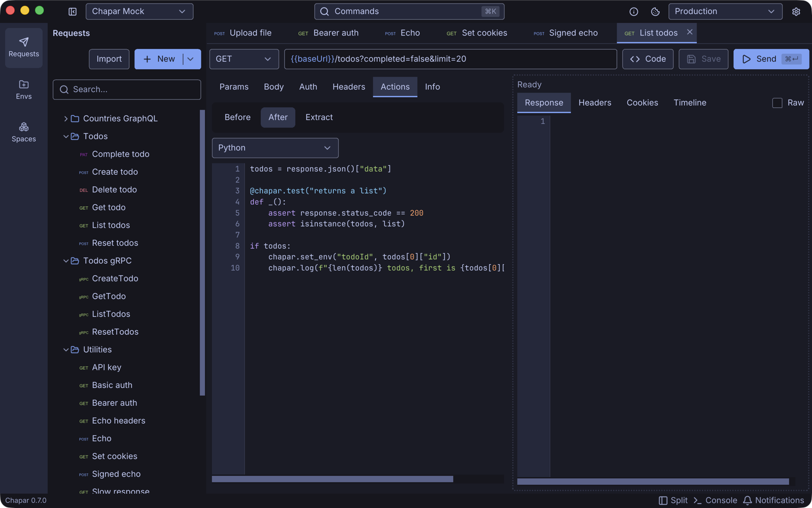
Task: Open the GET method dropdown
Action: (x=244, y=59)
